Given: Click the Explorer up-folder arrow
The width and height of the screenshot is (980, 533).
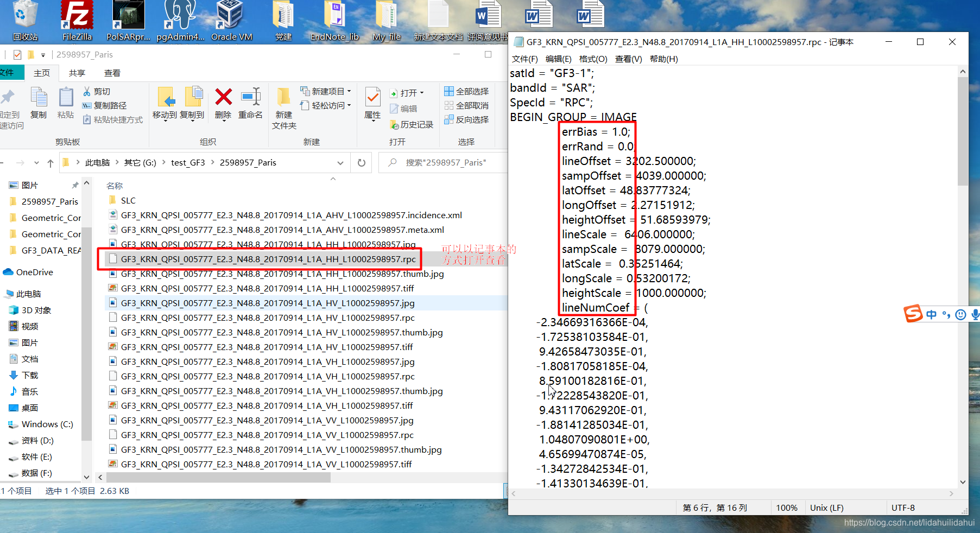Looking at the screenshot, I should click(50, 163).
